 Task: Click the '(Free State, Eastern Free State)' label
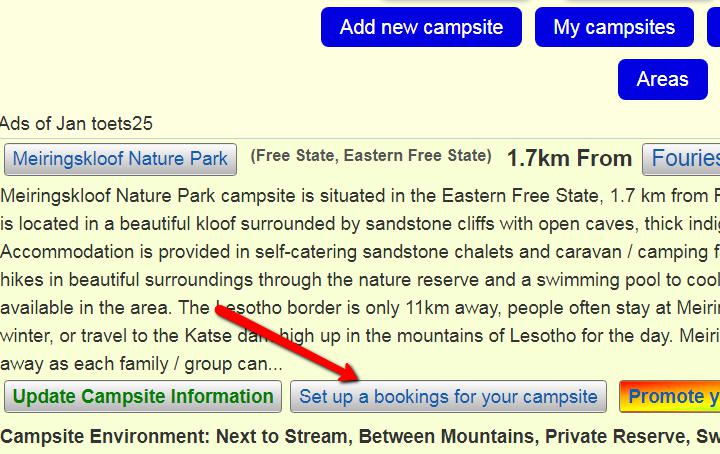pyautogui.click(x=371, y=156)
